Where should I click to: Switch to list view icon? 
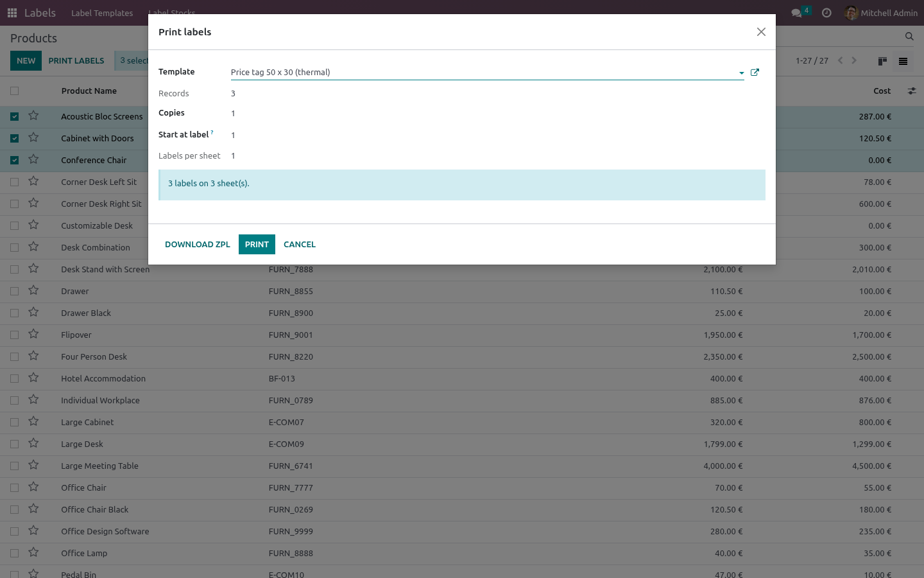pyautogui.click(x=903, y=61)
